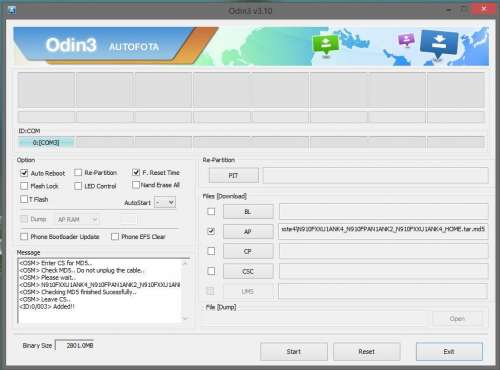Enable the LED Control checkbox
Viewport: 500px width, 370px height.
[78, 186]
